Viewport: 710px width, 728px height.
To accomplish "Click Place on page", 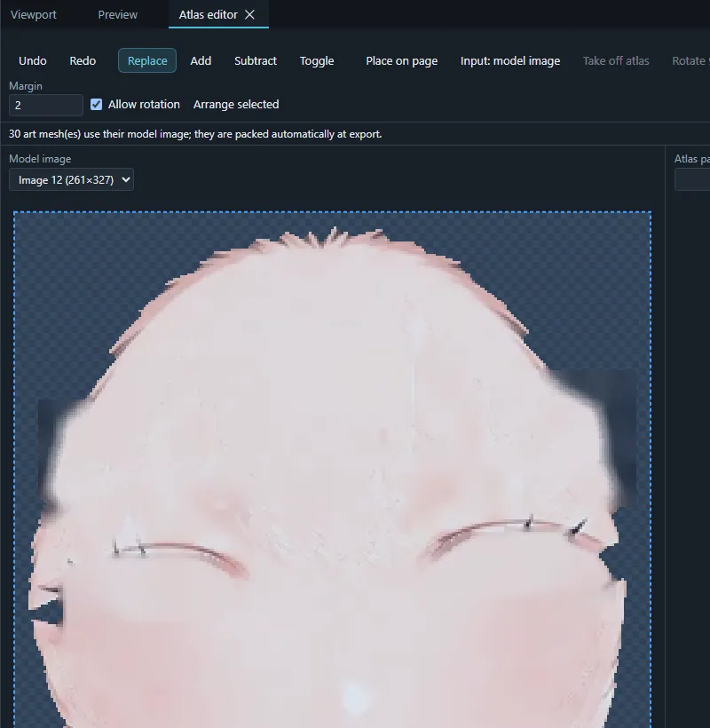I will coord(401,61).
